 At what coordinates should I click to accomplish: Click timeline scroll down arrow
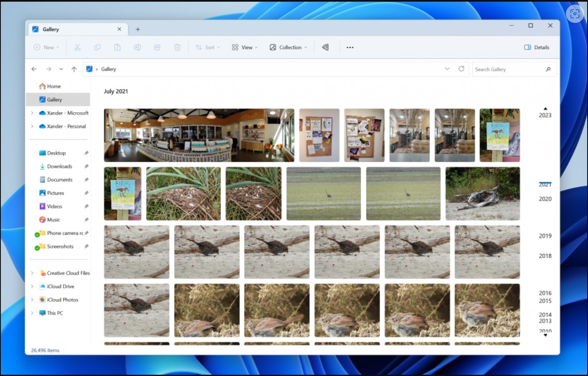click(x=546, y=335)
